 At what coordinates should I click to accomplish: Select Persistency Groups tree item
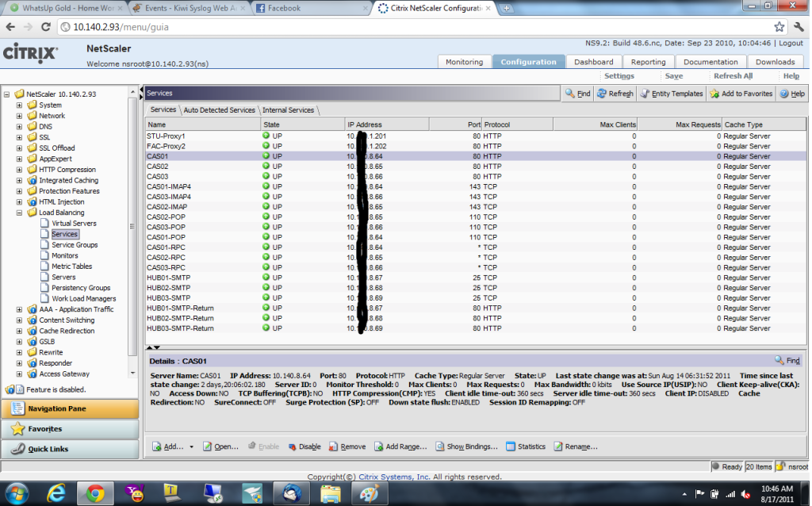[x=81, y=287]
